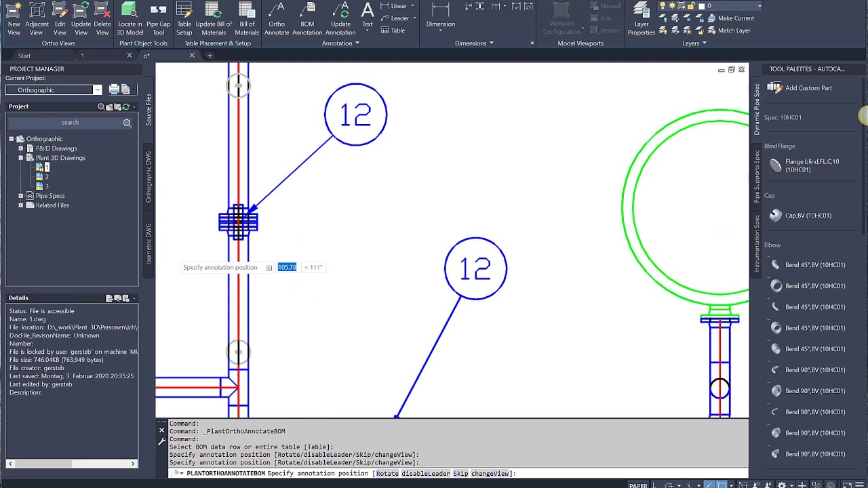Expand the Annotation panel dropdown
868x488 pixels.
click(x=340, y=43)
